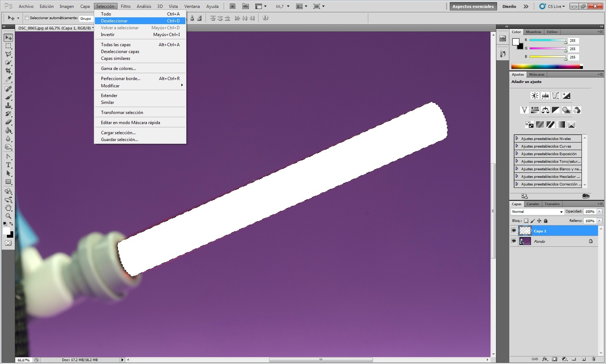This screenshot has width=606, height=364.
Task: Delete layer using the trash icon
Action: click(x=593, y=359)
